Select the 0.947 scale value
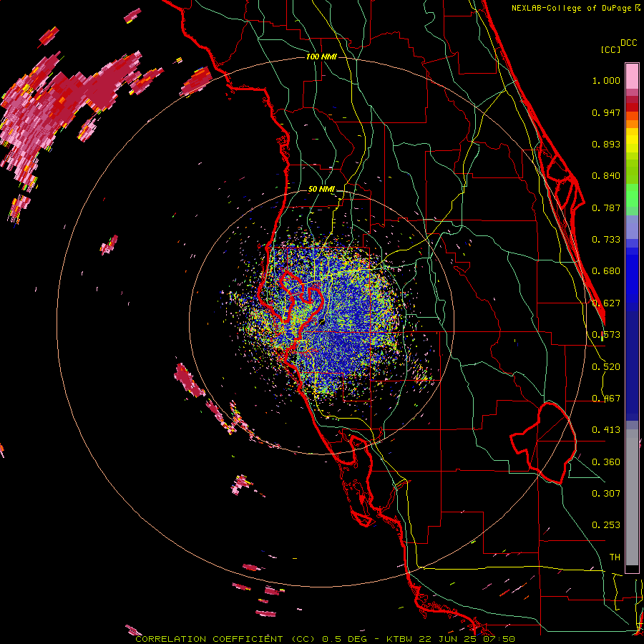Viewport: 644px width, 644px height. [606, 112]
